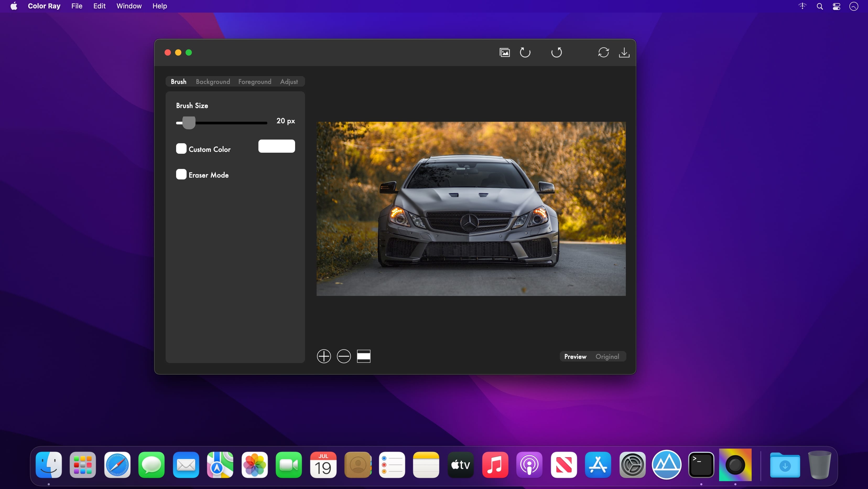
Task: Open the Color Ray application menu
Action: tap(44, 6)
